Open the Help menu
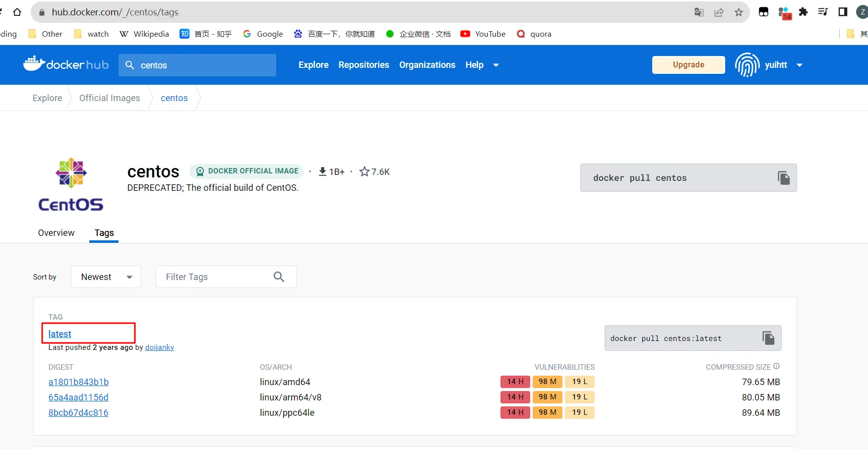The image size is (868, 449). pos(474,65)
